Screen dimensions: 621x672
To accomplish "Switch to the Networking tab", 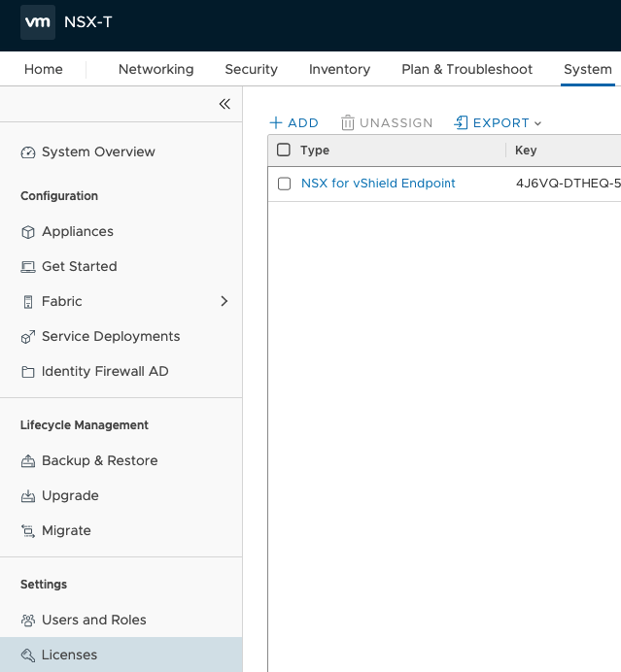I will pyautogui.click(x=155, y=69).
